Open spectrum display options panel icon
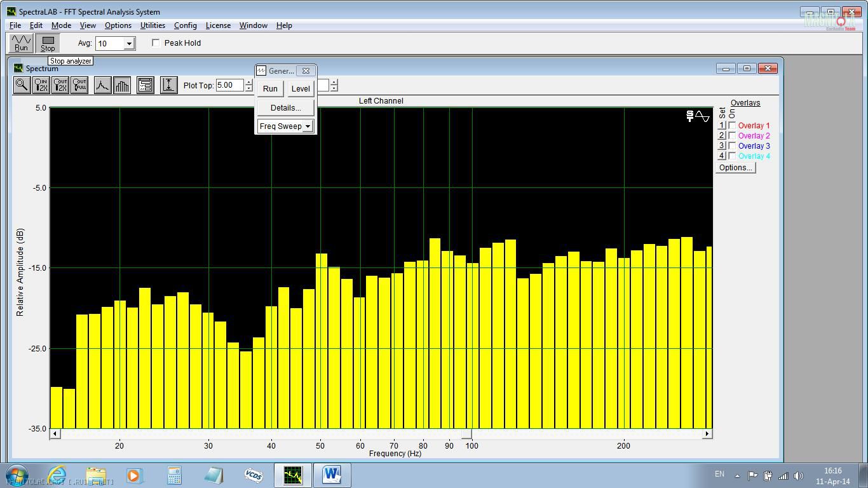This screenshot has height=488, width=868. [x=146, y=85]
